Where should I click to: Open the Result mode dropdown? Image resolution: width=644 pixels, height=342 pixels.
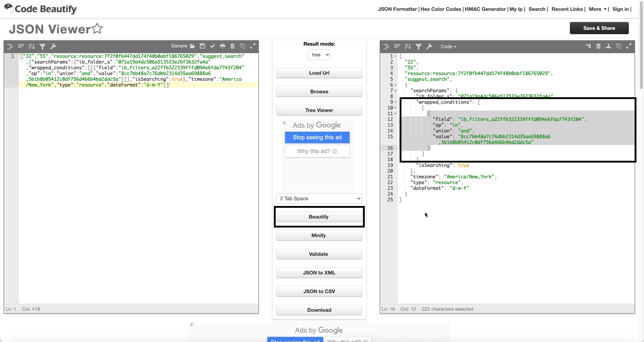click(319, 55)
